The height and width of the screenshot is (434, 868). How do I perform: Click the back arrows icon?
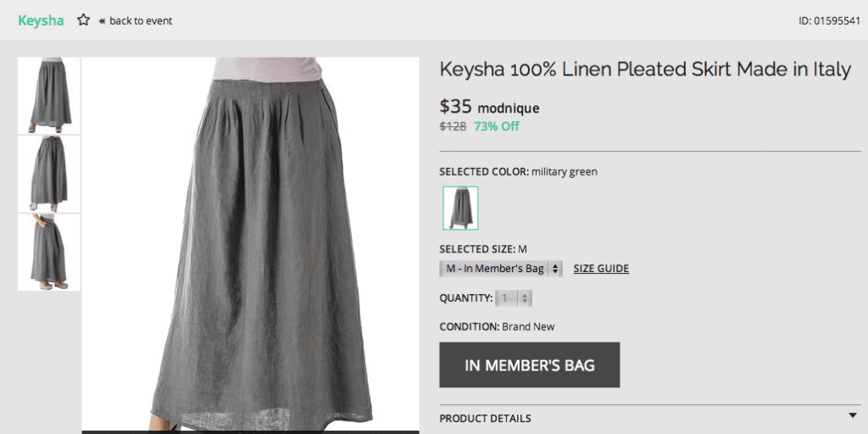click(102, 21)
